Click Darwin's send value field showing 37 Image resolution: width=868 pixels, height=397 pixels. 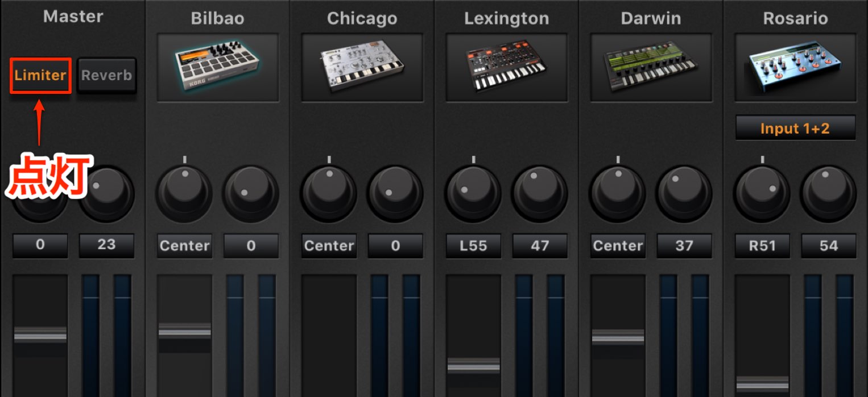click(684, 246)
